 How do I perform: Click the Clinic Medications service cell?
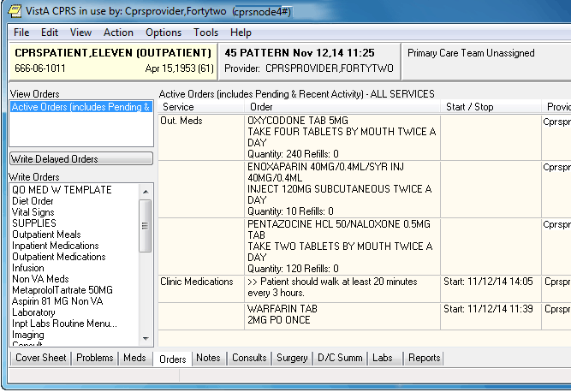(x=201, y=288)
